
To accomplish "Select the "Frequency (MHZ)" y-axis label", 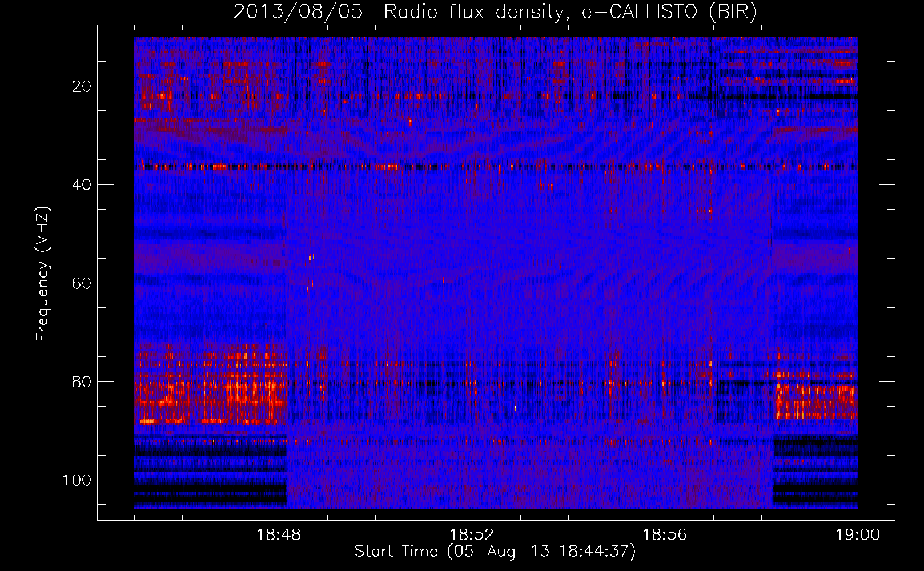I will pos(43,274).
